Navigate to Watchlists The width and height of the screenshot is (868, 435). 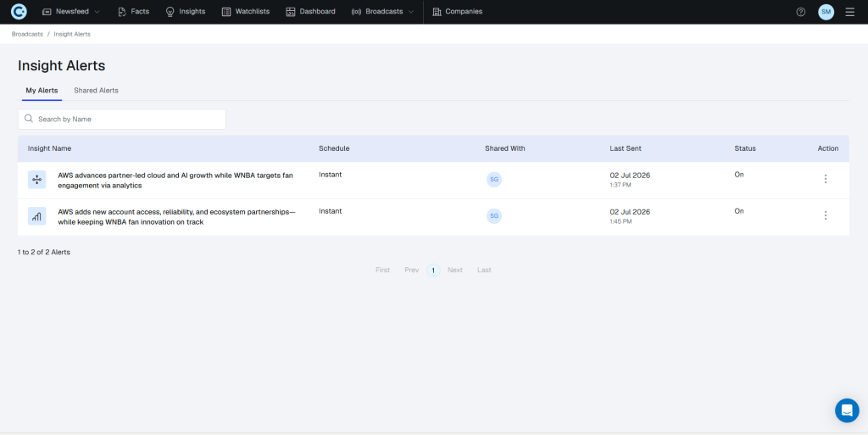[245, 12]
